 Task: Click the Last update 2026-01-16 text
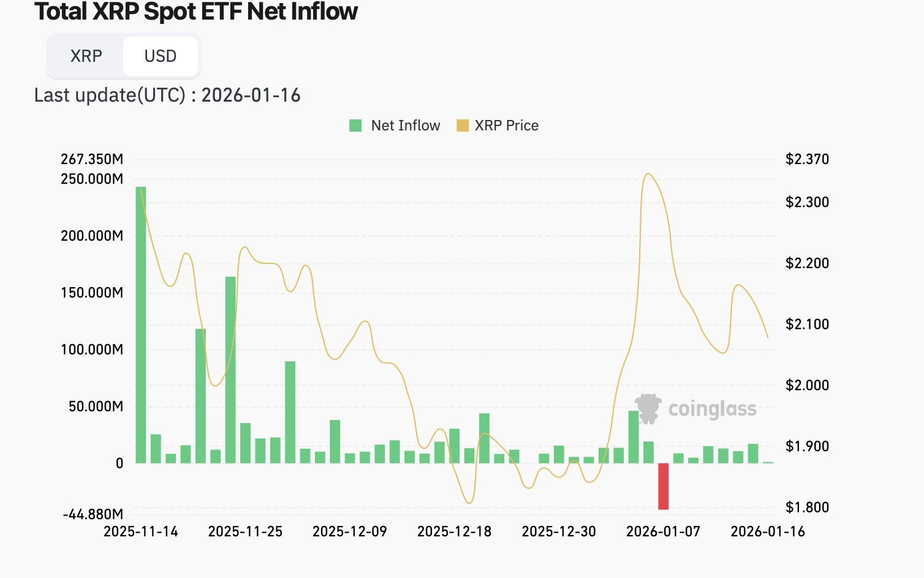click(167, 96)
